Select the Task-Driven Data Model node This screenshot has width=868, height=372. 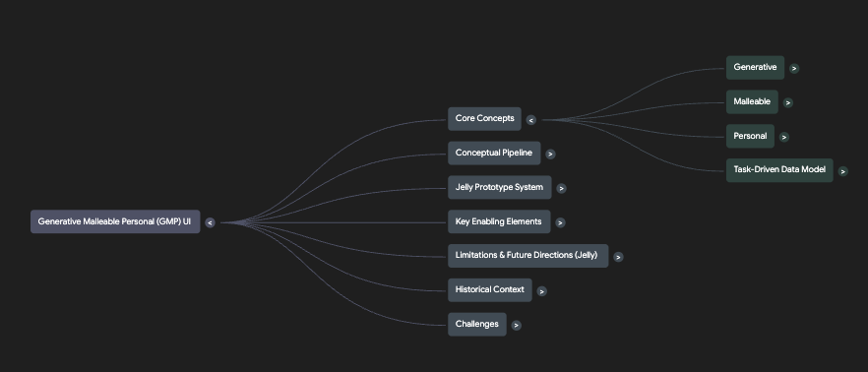[x=779, y=170]
